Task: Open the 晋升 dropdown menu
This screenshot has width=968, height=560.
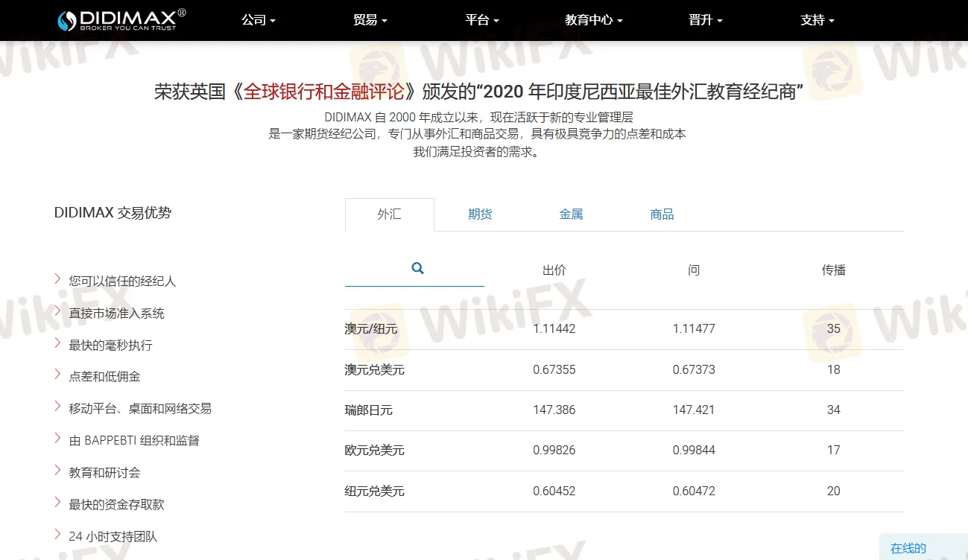Action: [x=706, y=20]
